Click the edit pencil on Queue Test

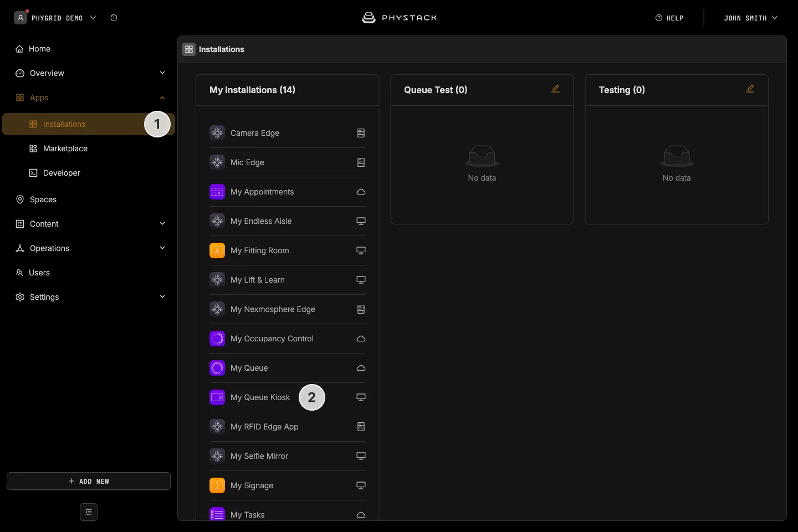555,89
